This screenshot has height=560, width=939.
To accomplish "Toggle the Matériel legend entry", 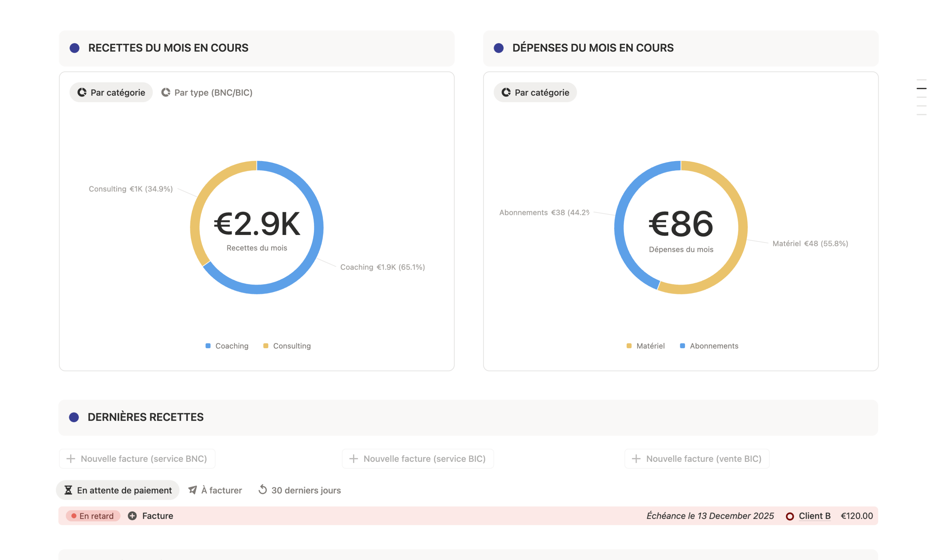I will pyautogui.click(x=646, y=346).
